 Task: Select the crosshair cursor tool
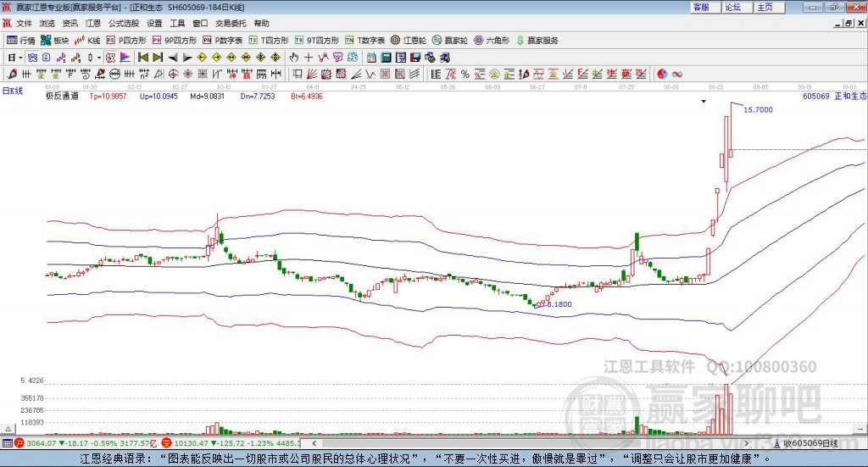point(309,57)
